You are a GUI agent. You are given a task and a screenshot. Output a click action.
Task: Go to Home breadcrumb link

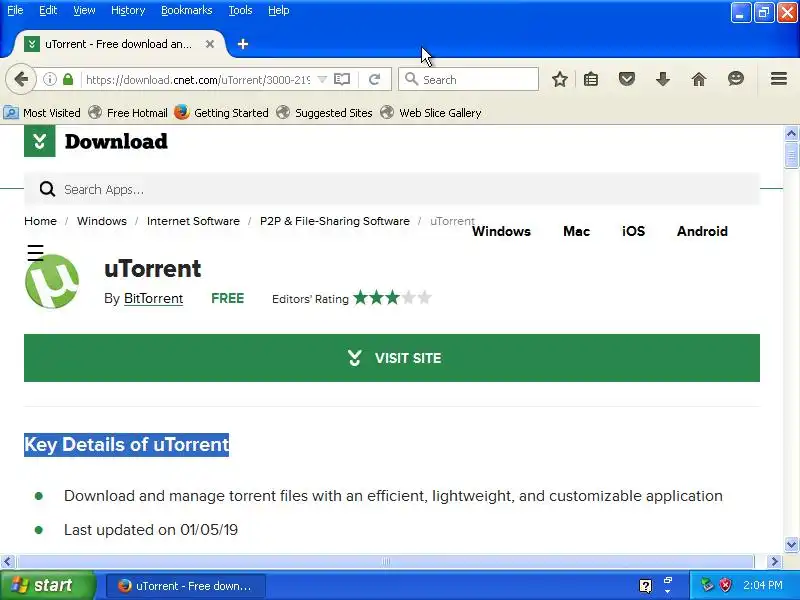[40, 221]
